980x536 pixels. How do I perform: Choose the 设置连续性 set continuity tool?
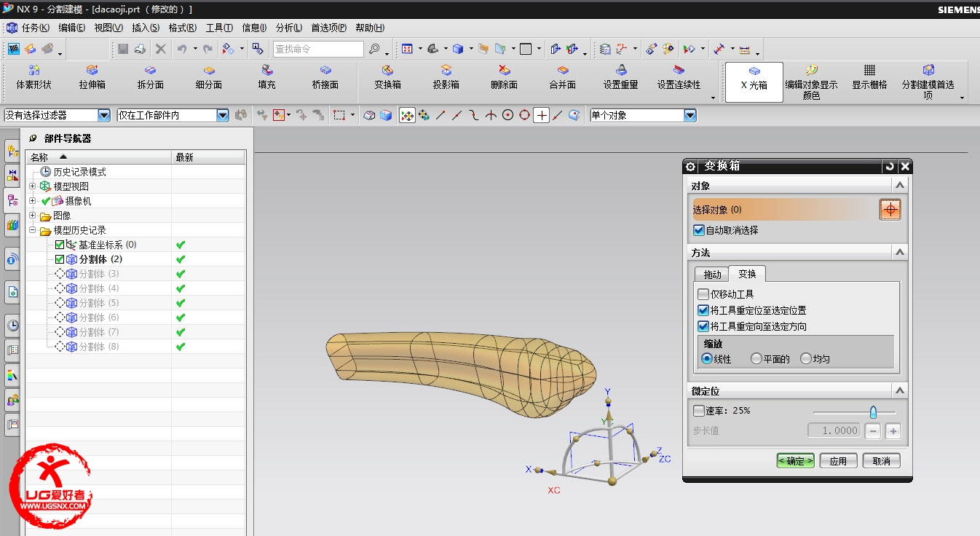(679, 77)
